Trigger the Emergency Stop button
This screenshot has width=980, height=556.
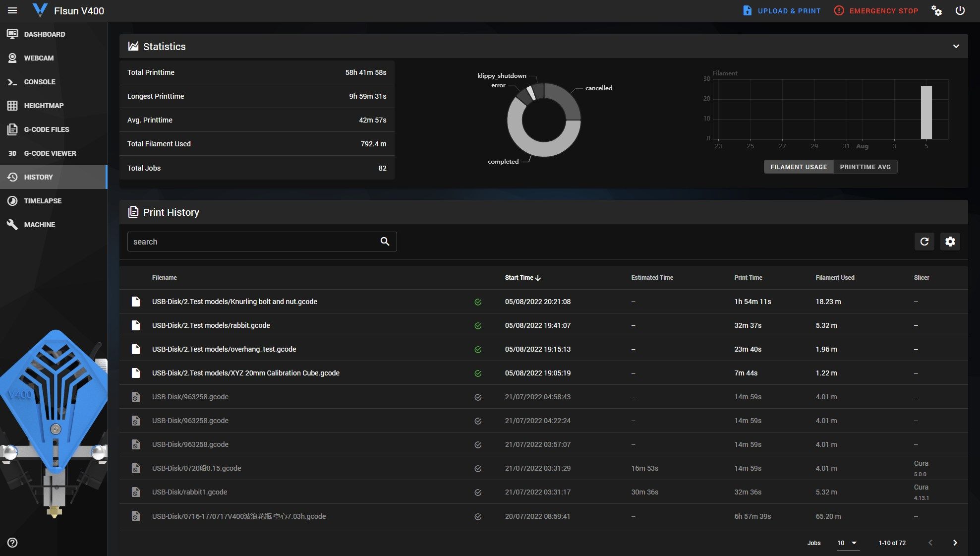coord(876,10)
